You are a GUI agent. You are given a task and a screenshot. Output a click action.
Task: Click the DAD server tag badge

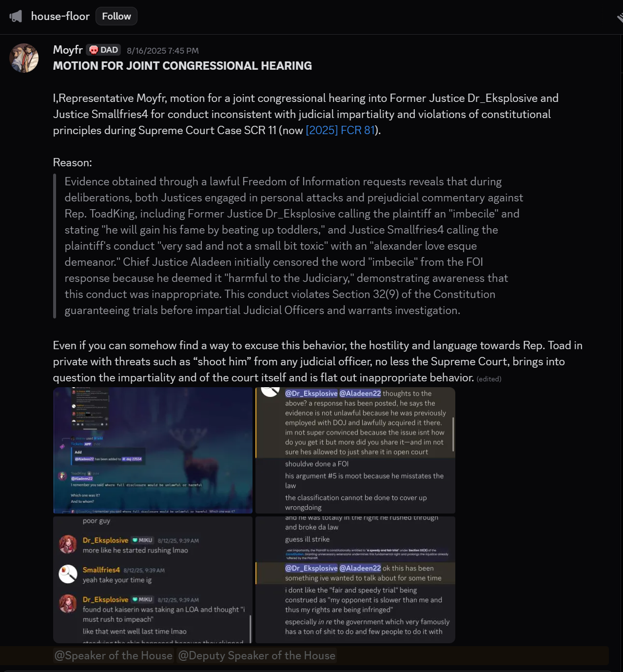pos(104,50)
